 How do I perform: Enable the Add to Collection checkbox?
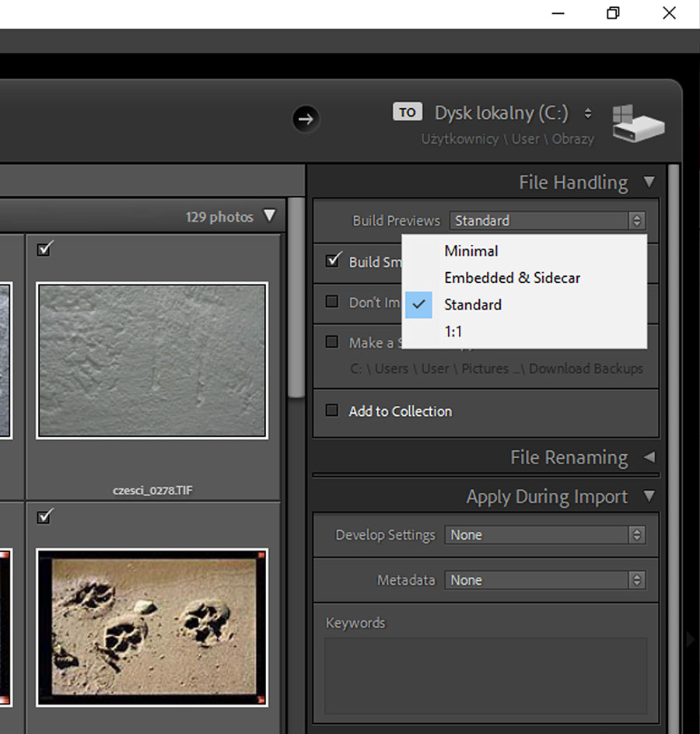coord(332,411)
